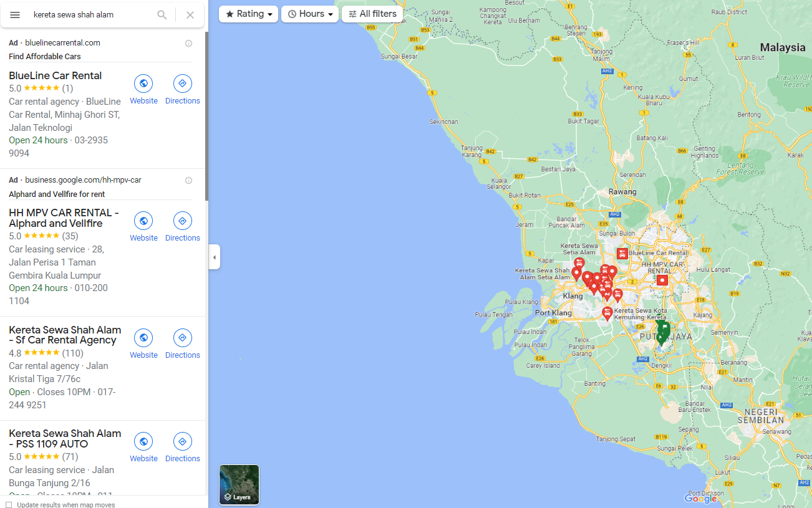The width and height of the screenshot is (812, 508).
Task: Click the Sungai Besar map label
Action: pyautogui.click(x=399, y=56)
